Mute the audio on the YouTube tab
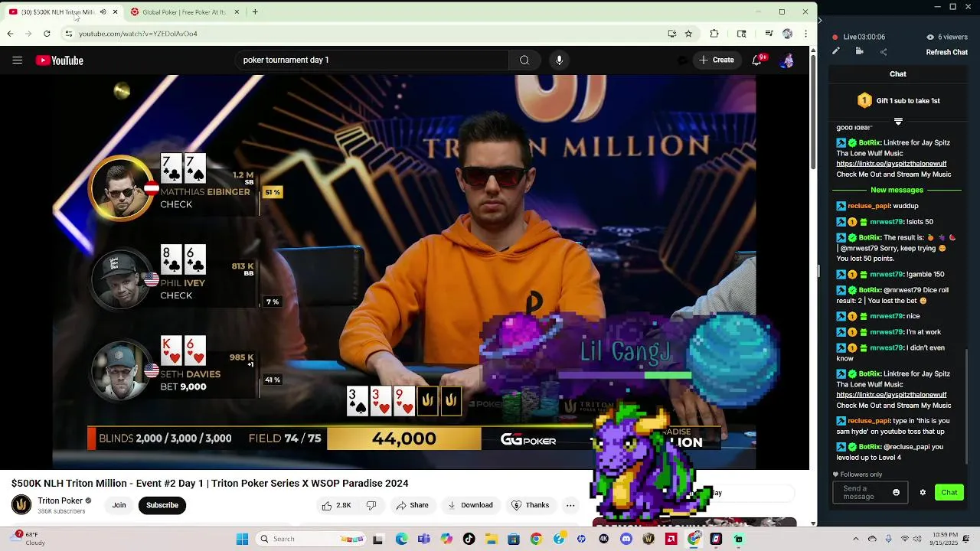The height and width of the screenshot is (551, 980). pos(103,12)
